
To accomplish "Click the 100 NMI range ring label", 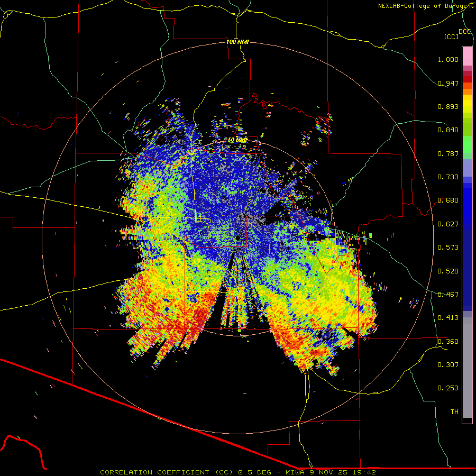I will click(x=237, y=42).
